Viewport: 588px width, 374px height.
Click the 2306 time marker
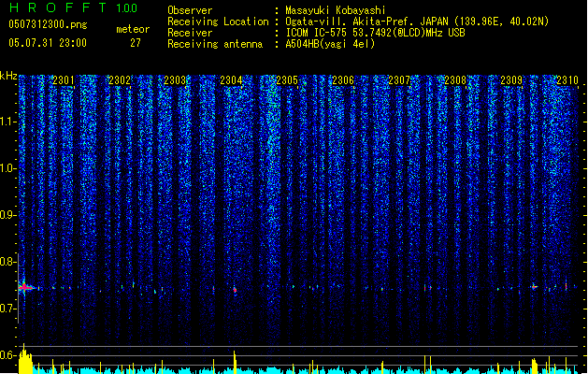[343, 80]
